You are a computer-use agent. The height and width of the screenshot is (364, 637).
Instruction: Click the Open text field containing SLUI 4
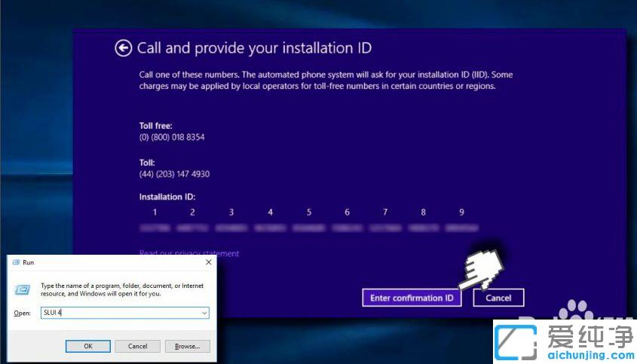click(x=119, y=313)
